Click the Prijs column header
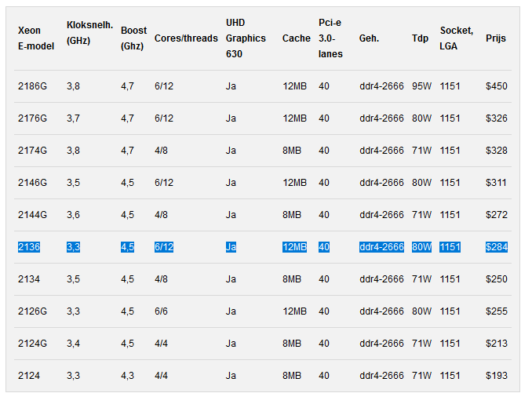Image resolution: width=532 pixels, height=404 pixels. 496,38
